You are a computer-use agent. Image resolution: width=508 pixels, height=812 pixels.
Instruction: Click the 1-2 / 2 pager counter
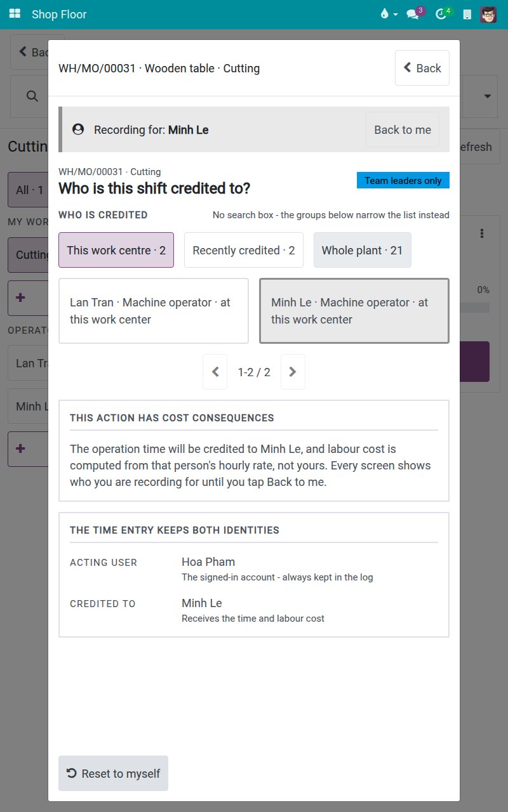(254, 372)
